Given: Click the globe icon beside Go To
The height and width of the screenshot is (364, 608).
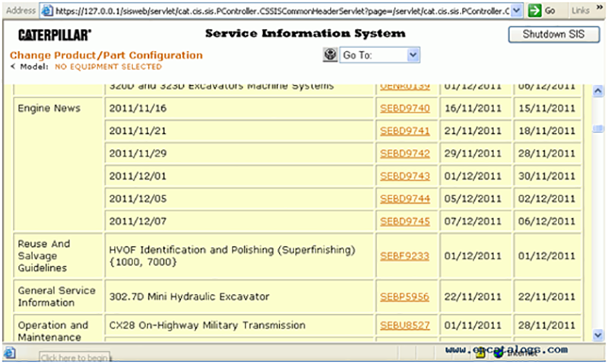Looking at the screenshot, I should pyautogui.click(x=330, y=55).
